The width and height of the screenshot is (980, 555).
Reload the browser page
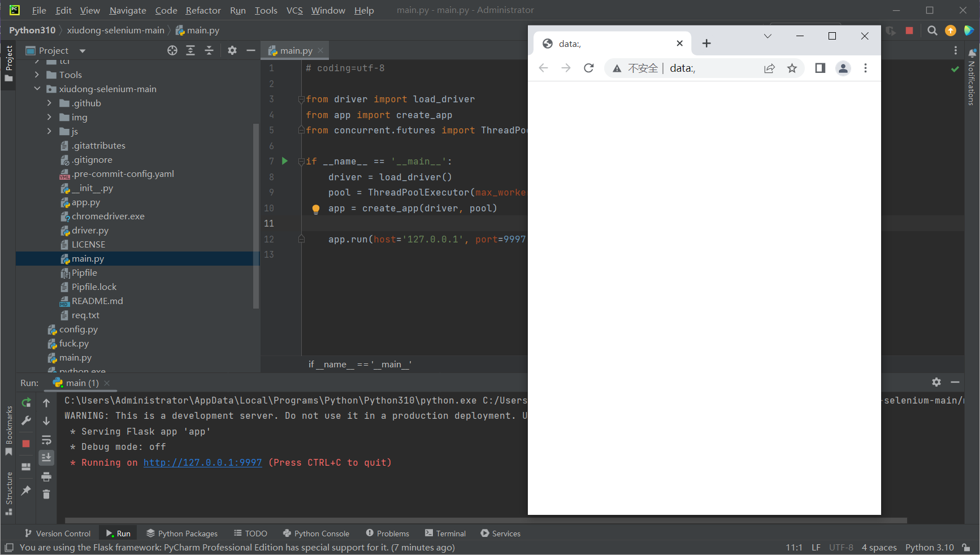[588, 68]
